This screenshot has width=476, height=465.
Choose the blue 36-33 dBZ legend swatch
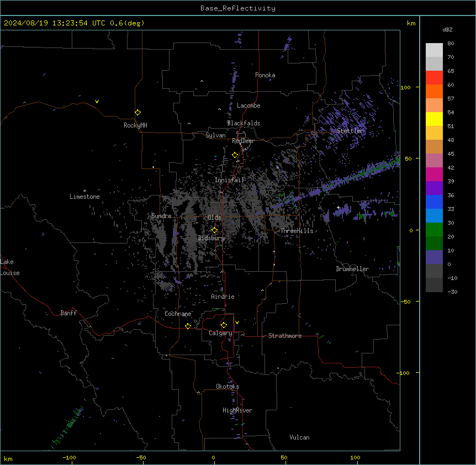(434, 202)
